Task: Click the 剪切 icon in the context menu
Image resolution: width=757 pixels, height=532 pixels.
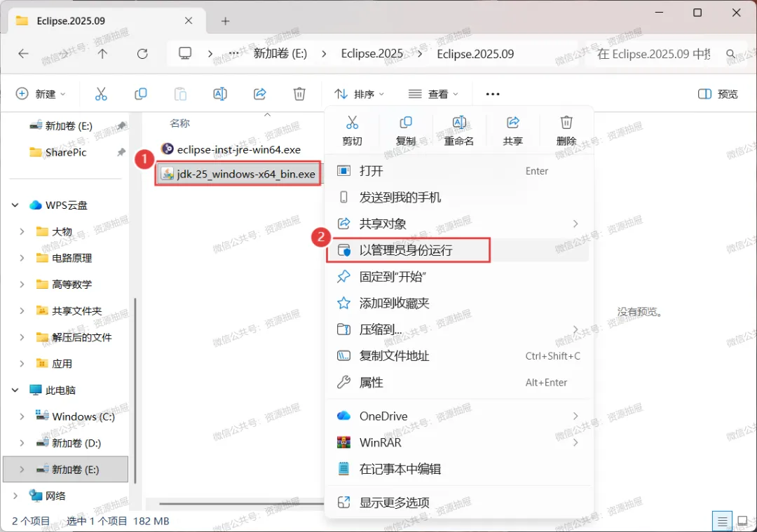Action: [x=352, y=123]
